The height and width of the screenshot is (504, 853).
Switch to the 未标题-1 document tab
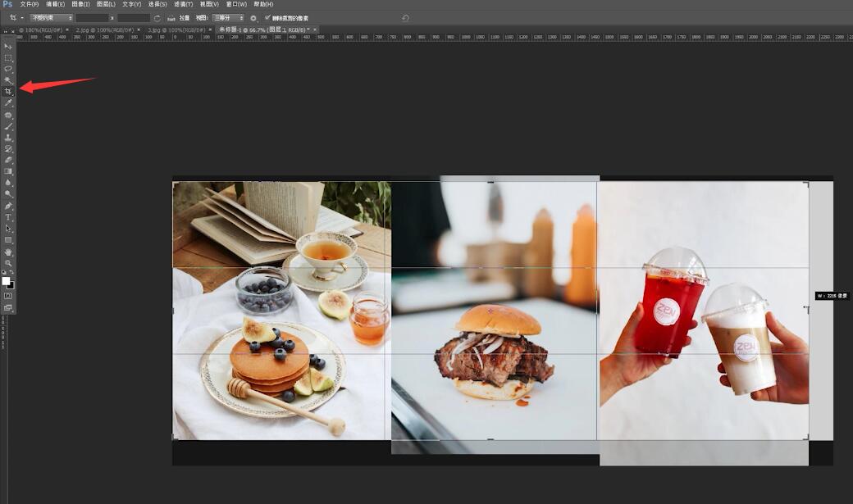point(264,30)
